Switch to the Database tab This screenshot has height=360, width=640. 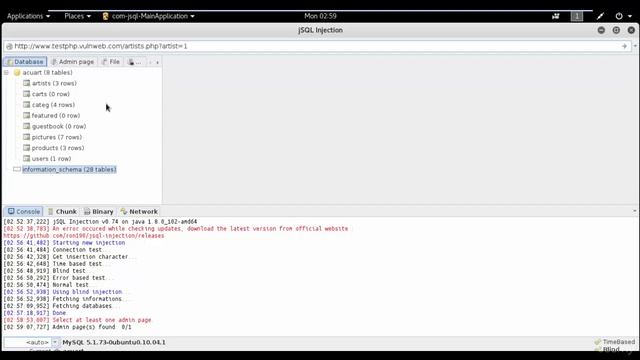pyautogui.click(x=25, y=62)
